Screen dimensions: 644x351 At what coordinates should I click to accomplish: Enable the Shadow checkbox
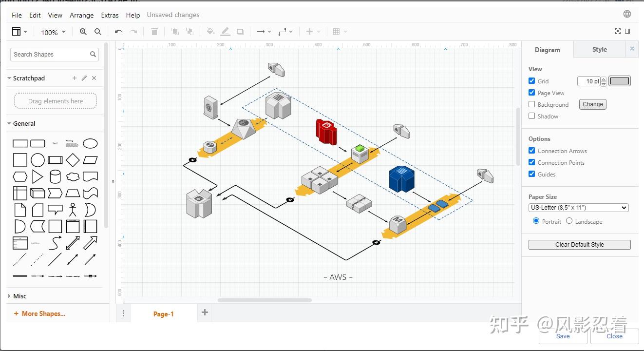531,116
